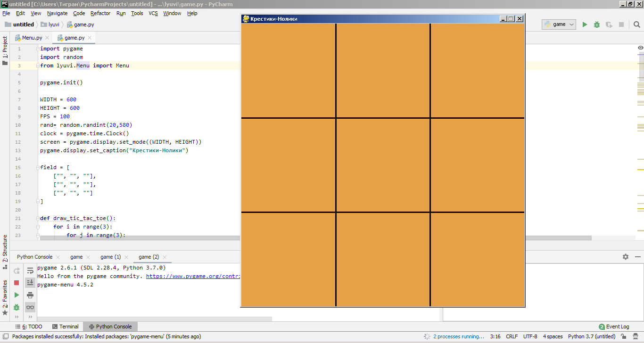Image resolution: width=644 pixels, height=343 pixels.
Task: Open the VCS menu
Action: [153, 13]
